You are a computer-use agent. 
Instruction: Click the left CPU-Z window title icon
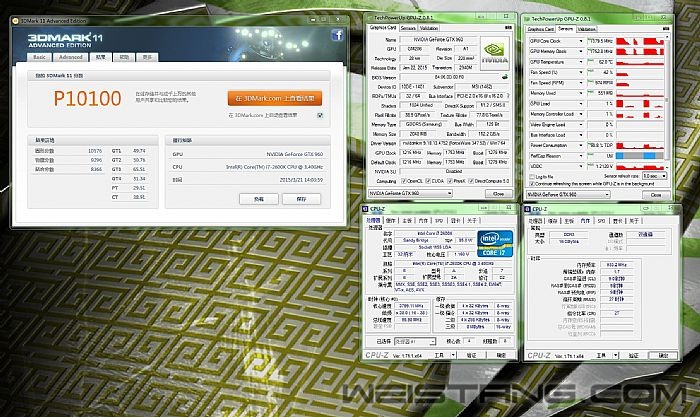coord(365,208)
